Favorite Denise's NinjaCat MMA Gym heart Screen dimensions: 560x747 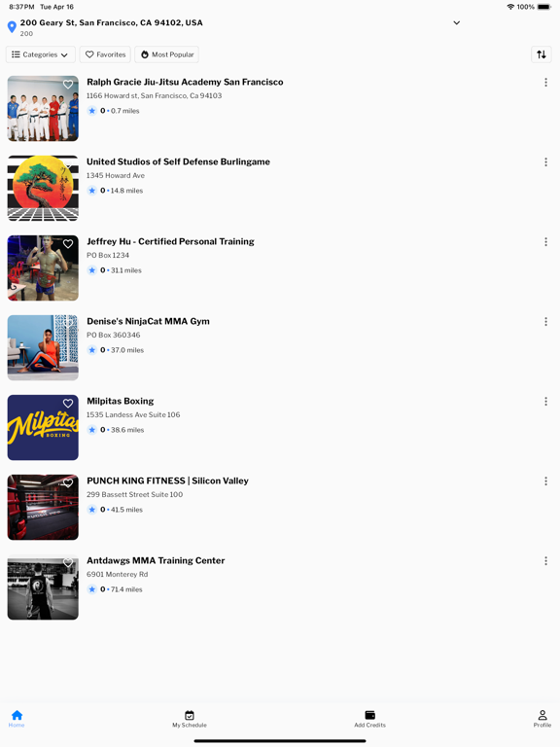[68, 324]
